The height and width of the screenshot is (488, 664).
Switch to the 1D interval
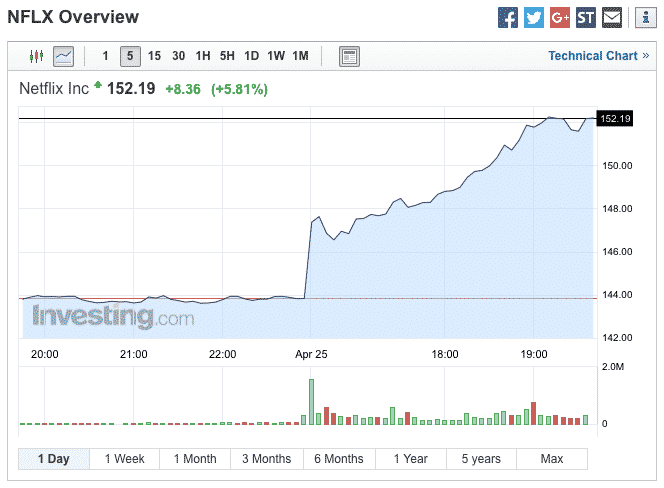coord(252,56)
